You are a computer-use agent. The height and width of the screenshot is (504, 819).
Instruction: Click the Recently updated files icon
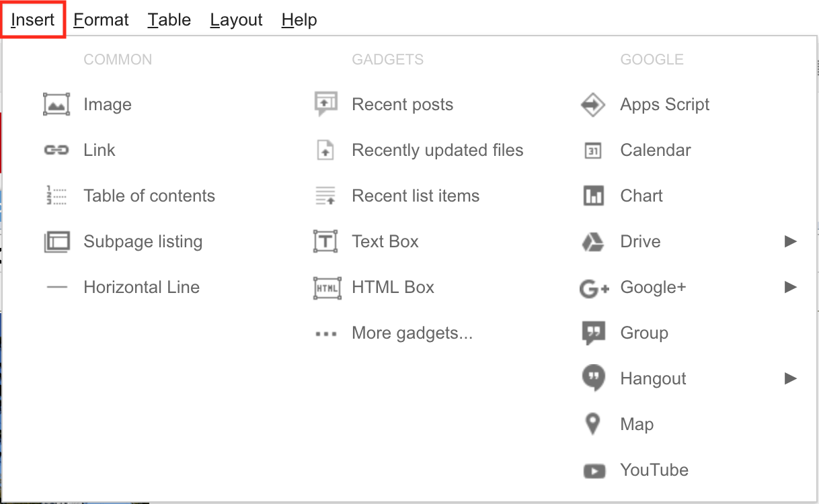click(325, 150)
